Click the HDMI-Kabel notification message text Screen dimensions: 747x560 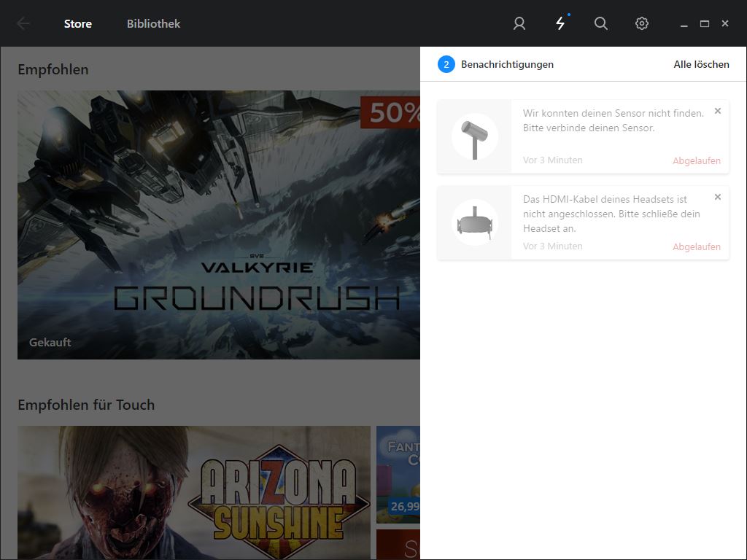tap(611, 214)
